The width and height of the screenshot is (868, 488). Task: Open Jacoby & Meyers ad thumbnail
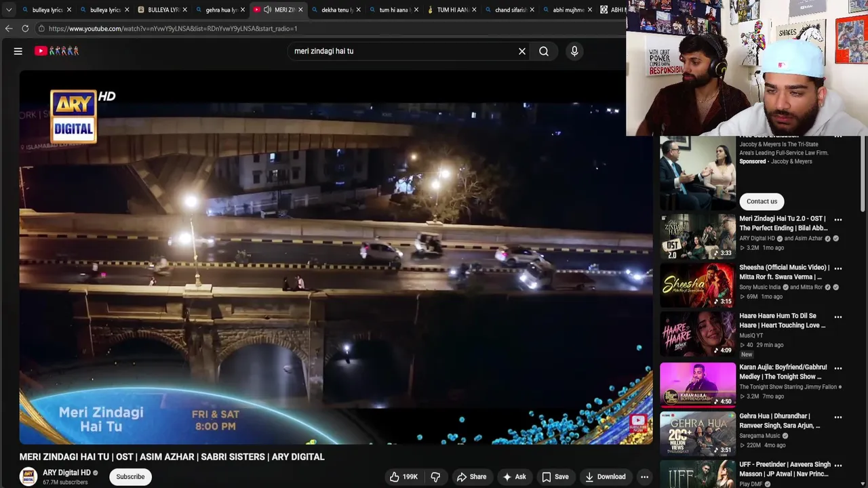click(x=698, y=173)
